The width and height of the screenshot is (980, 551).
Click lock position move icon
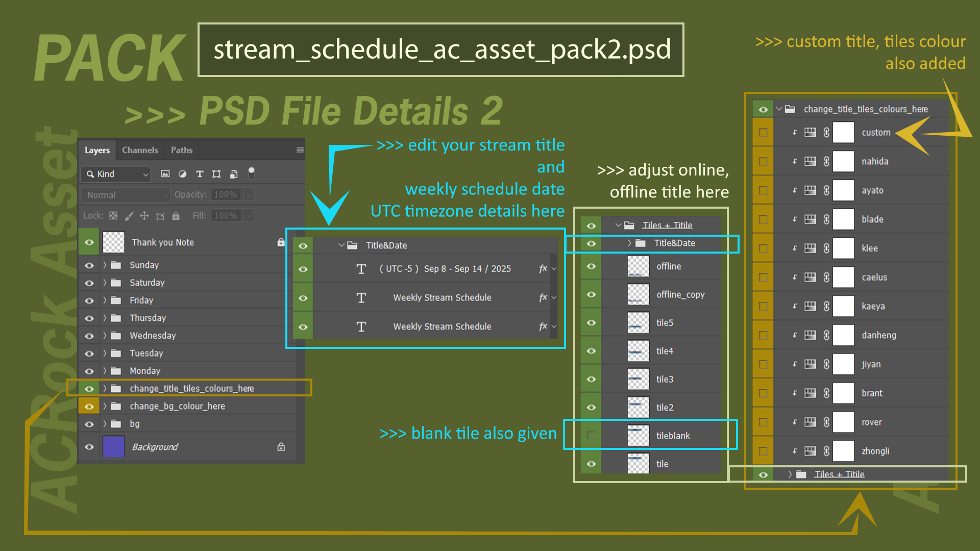click(x=144, y=216)
